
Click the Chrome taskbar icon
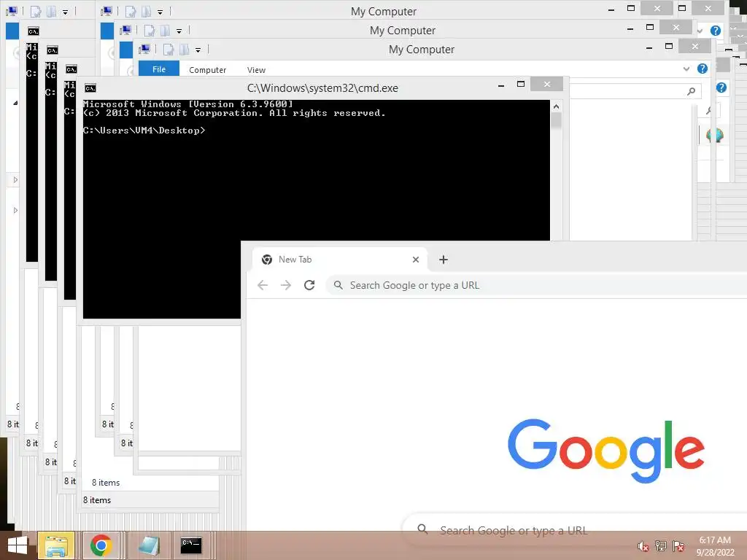[101, 545]
